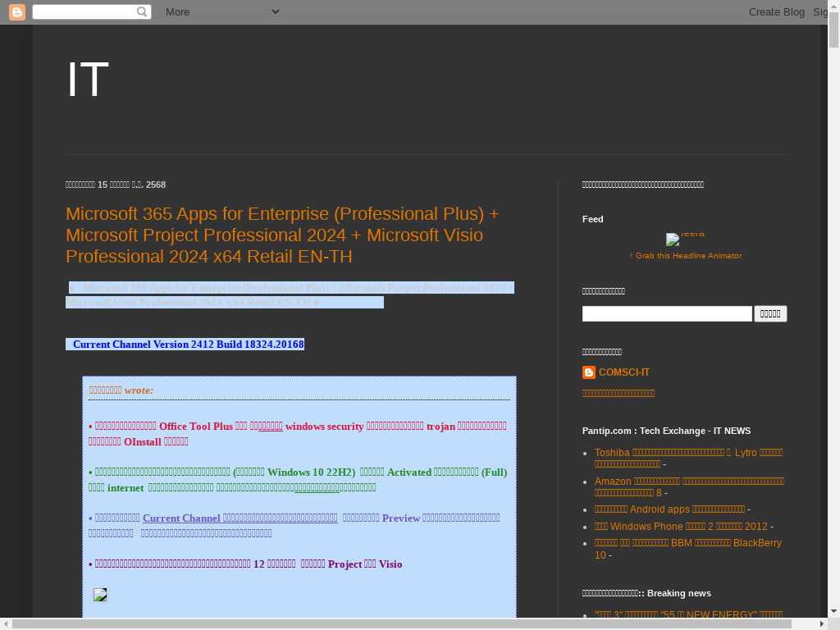
Task: Click the Office Tool Plus warning text
Action: coord(297,434)
